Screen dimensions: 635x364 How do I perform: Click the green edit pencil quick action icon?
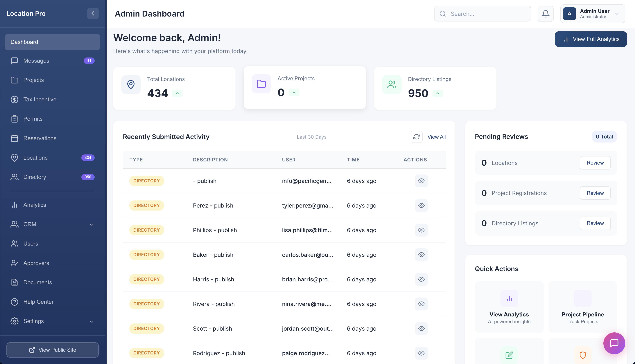pos(509,355)
